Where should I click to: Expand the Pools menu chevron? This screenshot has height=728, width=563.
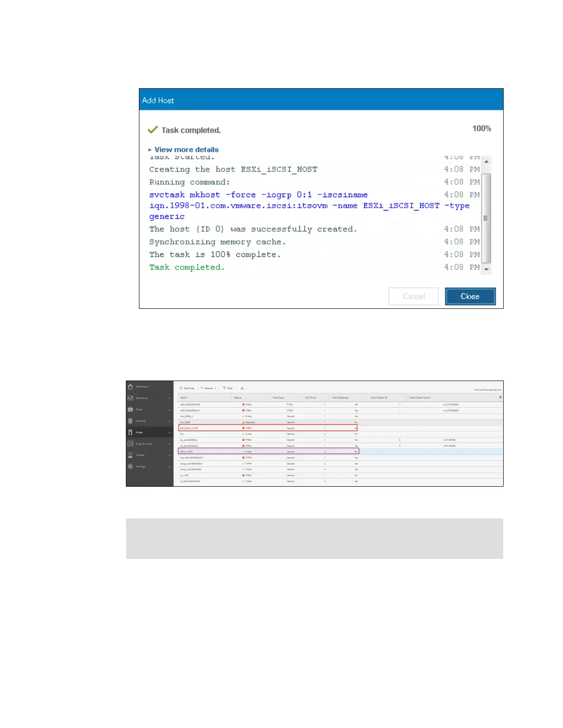point(169,410)
